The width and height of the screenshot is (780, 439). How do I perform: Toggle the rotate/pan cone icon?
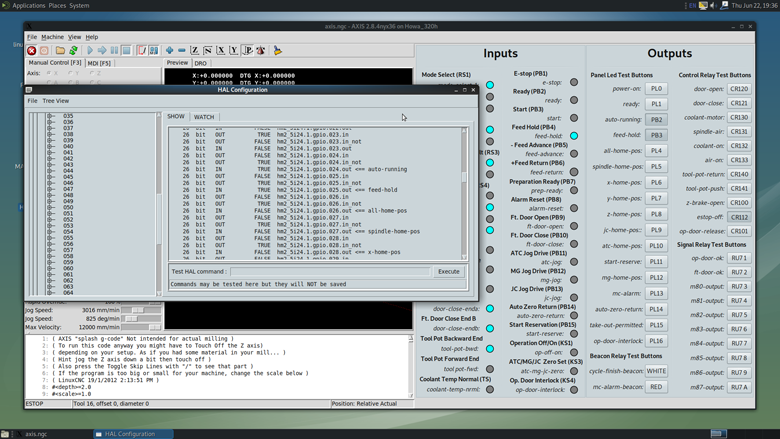(x=260, y=51)
